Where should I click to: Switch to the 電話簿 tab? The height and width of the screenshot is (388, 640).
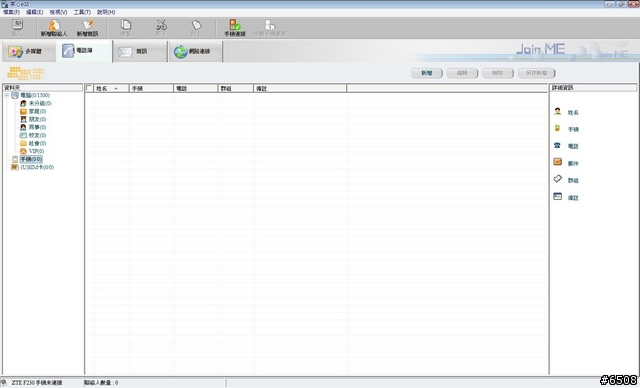point(84,51)
